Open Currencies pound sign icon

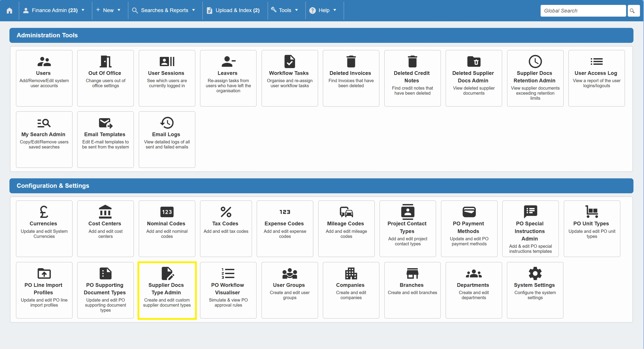(44, 212)
